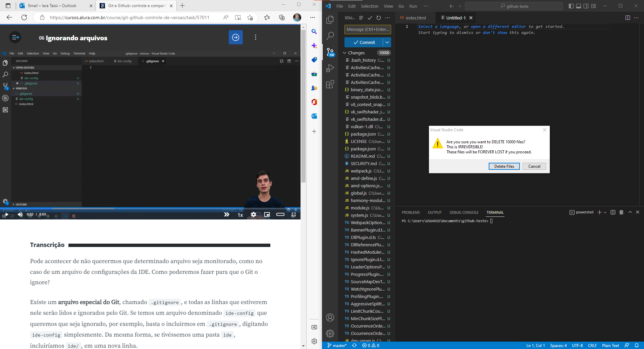Open the Manage gear in VS Code
Screen dimensions: 644x349
[x=330, y=333]
